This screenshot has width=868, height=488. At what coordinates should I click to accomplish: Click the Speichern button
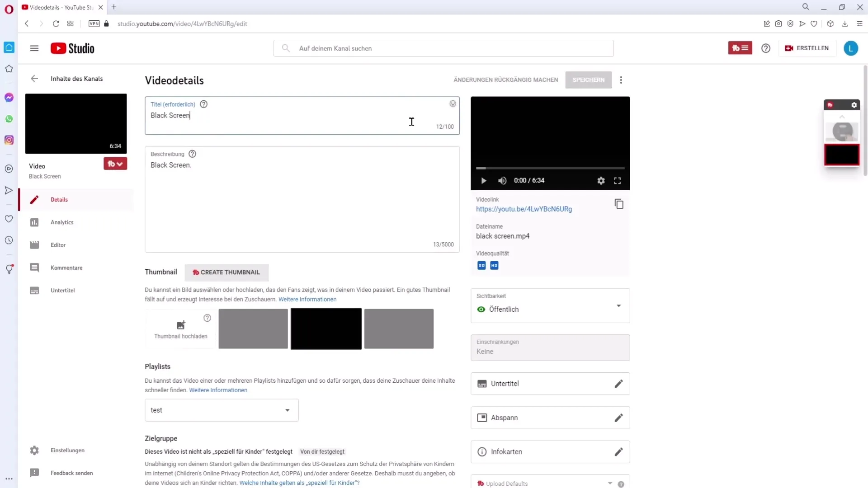(x=588, y=80)
